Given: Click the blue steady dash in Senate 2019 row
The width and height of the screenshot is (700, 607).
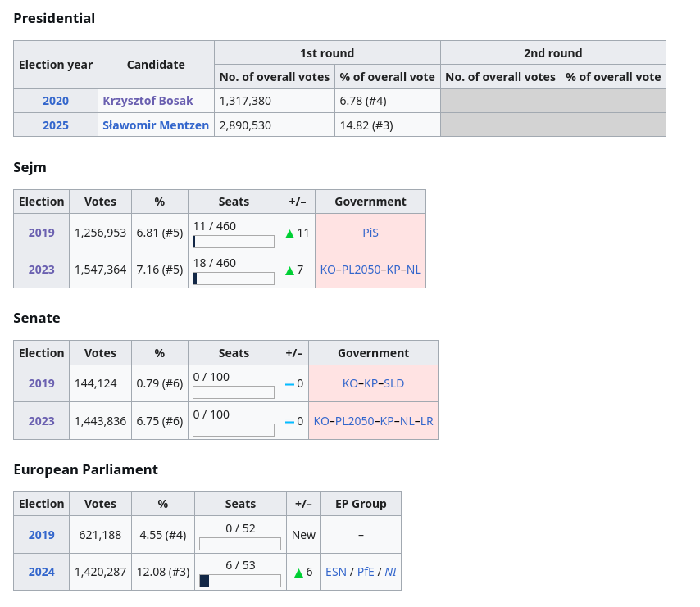Looking at the screenshot, I should point(289,384).
